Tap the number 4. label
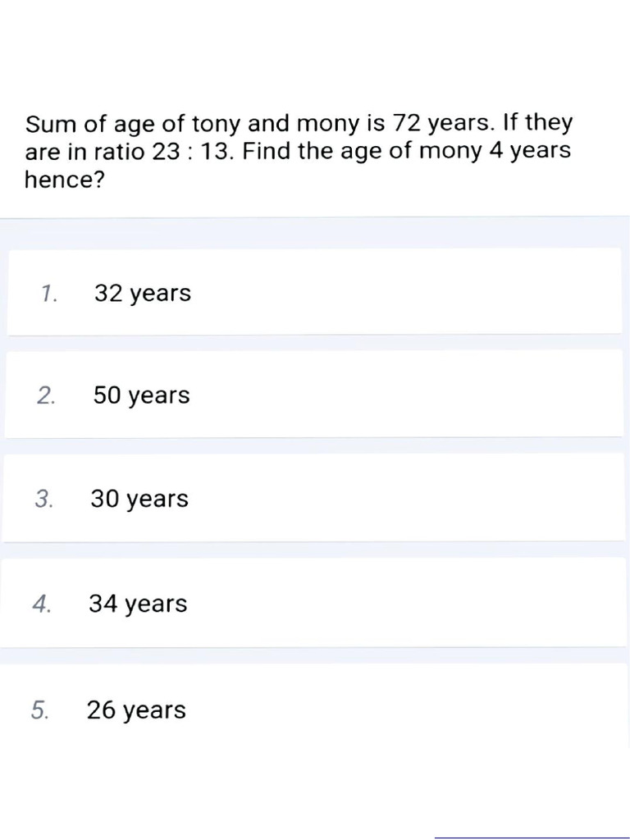The image size is (630, 840). 43,604
